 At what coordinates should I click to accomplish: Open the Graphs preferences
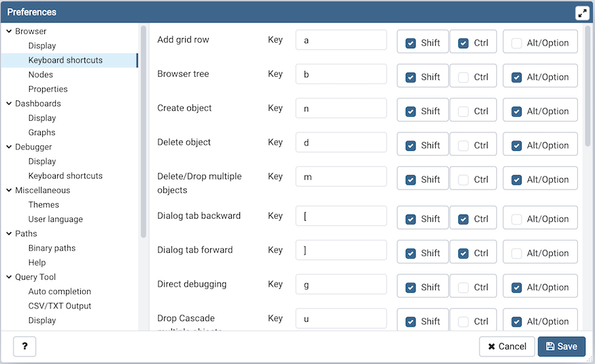click(x=41, y=132)
